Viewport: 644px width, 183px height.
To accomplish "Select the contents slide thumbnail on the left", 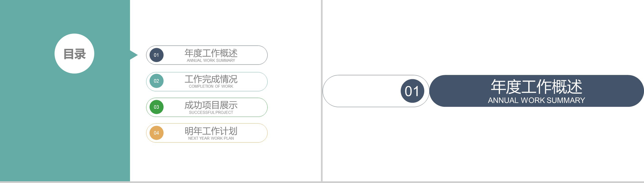I will click(x=160, y=91).
